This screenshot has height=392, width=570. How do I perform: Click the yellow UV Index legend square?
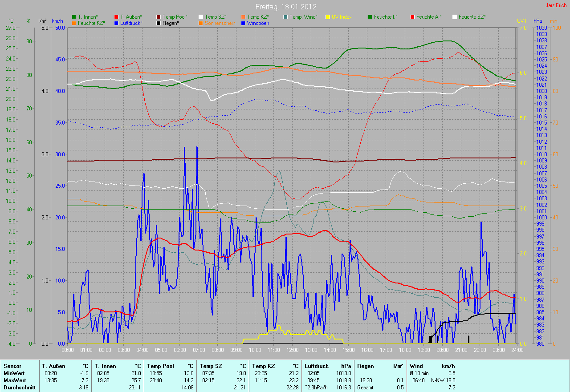click(328, 17)
